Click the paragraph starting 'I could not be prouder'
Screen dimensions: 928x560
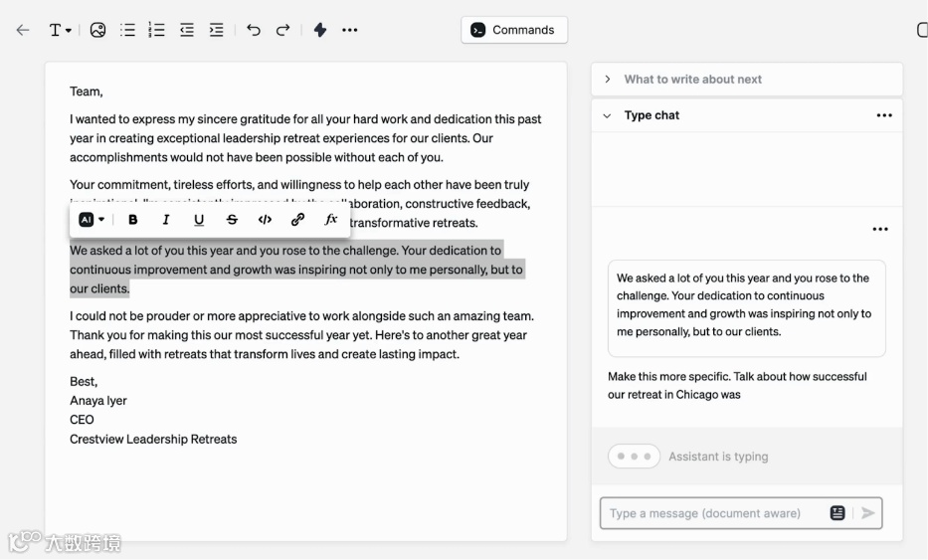(301, 335)
